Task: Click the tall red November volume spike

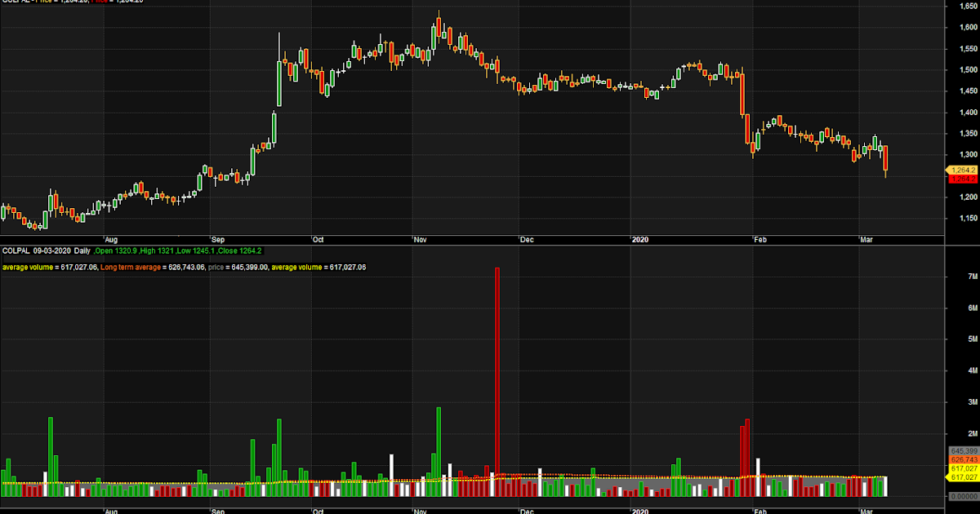Action: pos(499,375)
